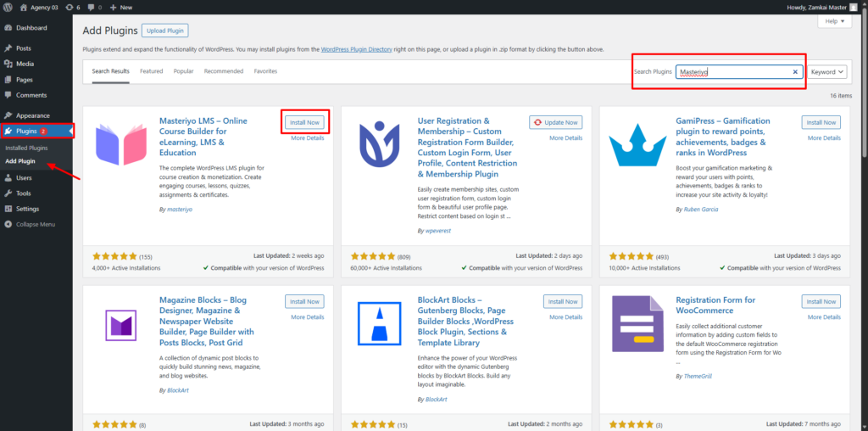Expand the Help tab dropdown
868x431 pixels.
(x=832, y=21)
